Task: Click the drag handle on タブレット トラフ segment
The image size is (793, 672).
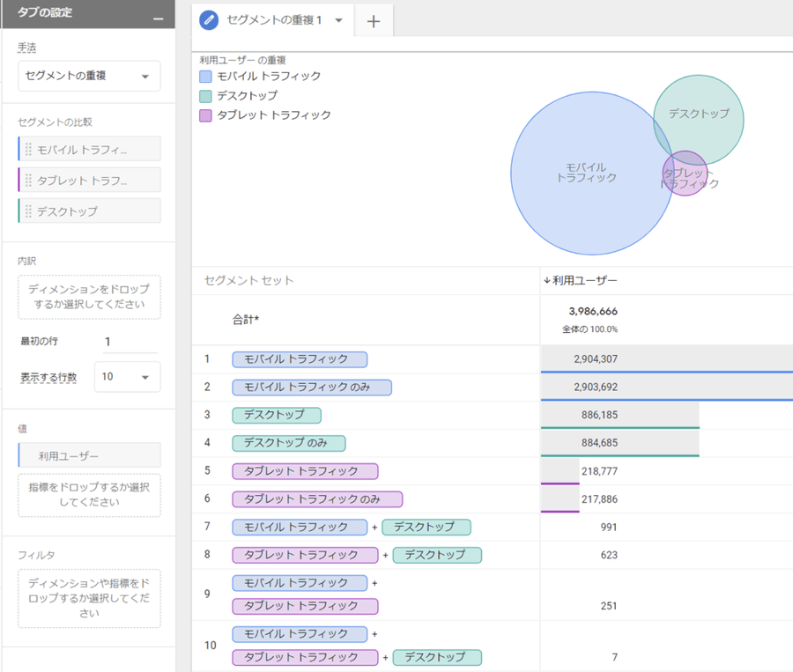Action: [28, 181]
